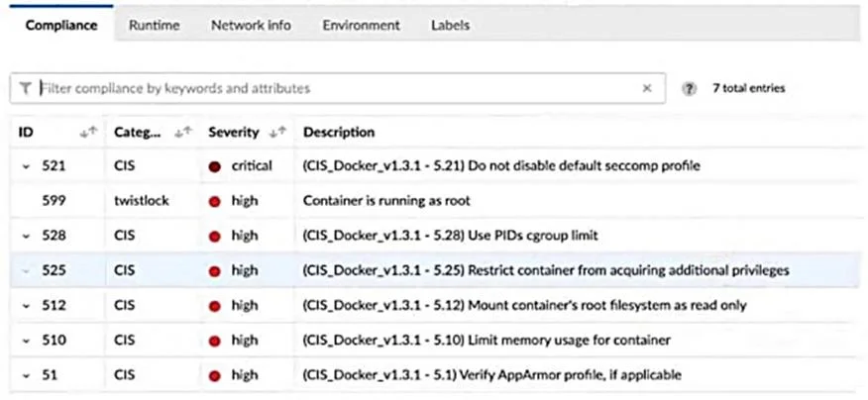The height and width of the screenshot is (400, 868).
Task: Open the question mark help icon
Action: (689, 88)
